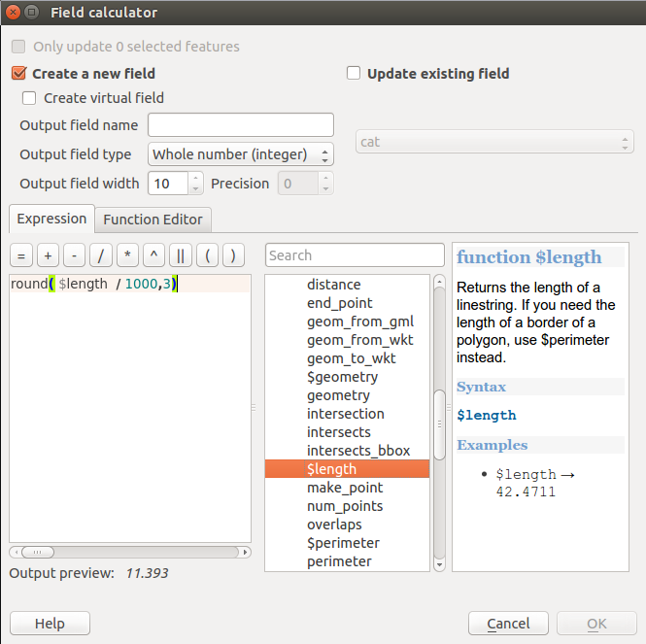The width and height of the screenshot is (646, 644).
Task: Select intersection function
Action: [345, 414]
